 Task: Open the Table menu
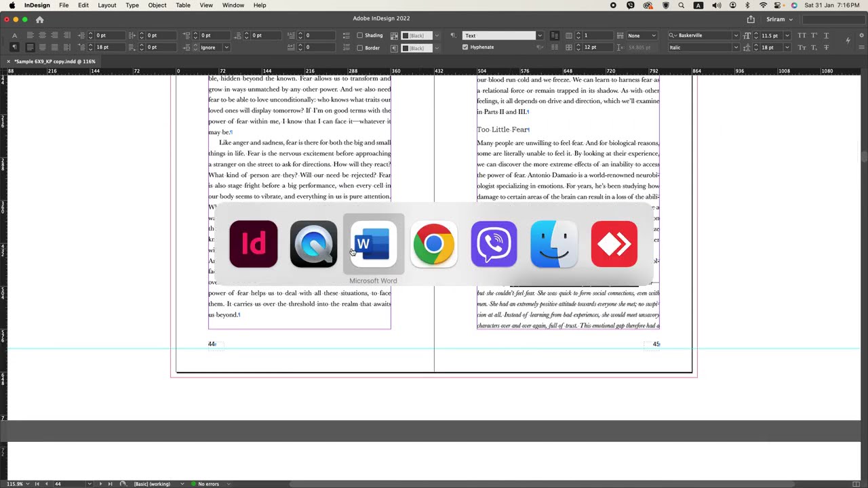pyautogui.click(x=183, y=5)
